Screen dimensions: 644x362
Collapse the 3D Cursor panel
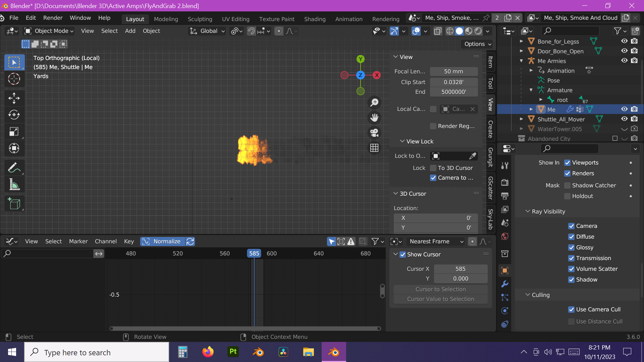(395, 194)
